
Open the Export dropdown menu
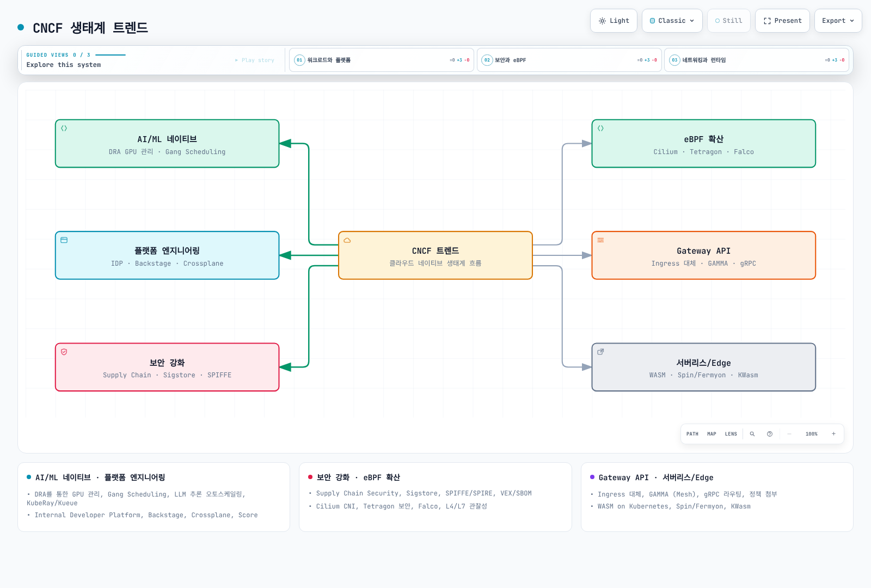[x=838, y=21]
